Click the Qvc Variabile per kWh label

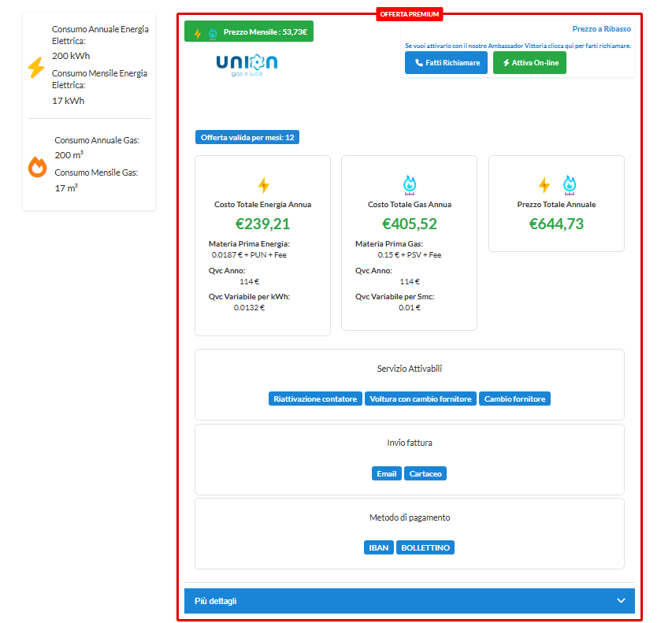(249, 296)
